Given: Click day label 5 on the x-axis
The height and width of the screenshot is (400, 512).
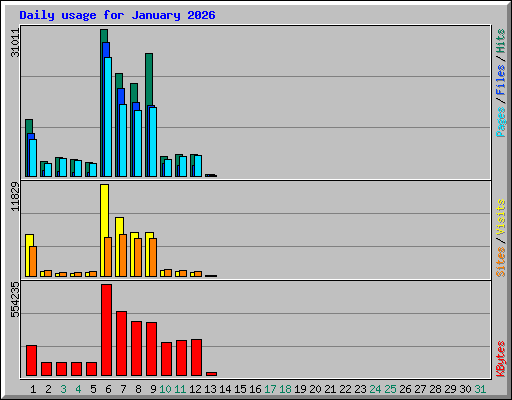Looking at the screenshot, I should click(x=93, y=389).
